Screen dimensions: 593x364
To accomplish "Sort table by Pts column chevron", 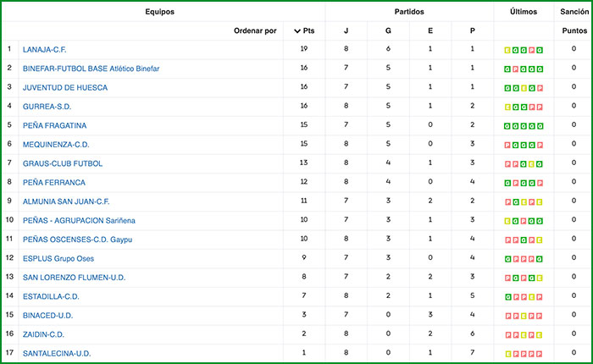I will pos(297,30).
